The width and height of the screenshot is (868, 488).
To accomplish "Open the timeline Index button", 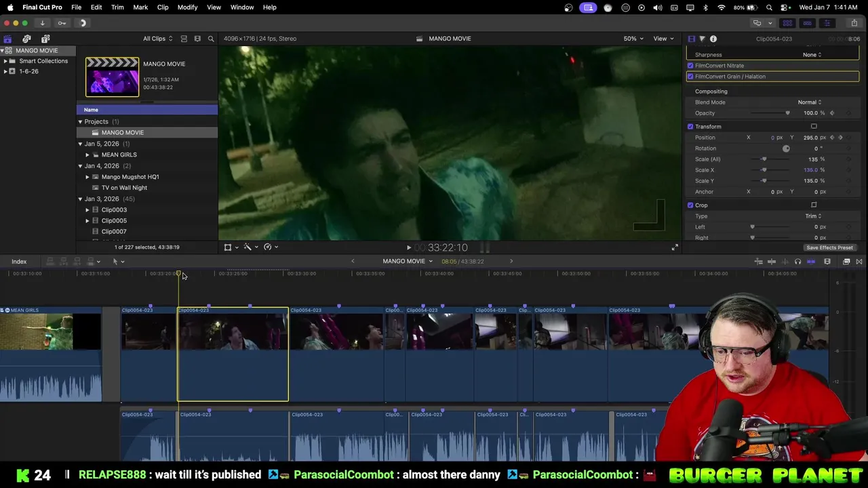I will (19, 262).
